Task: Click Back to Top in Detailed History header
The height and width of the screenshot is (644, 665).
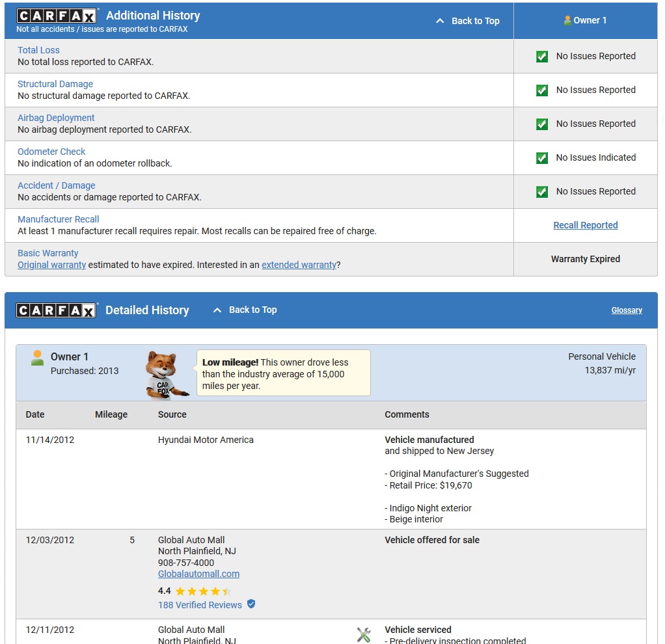Action: (252, 310)
